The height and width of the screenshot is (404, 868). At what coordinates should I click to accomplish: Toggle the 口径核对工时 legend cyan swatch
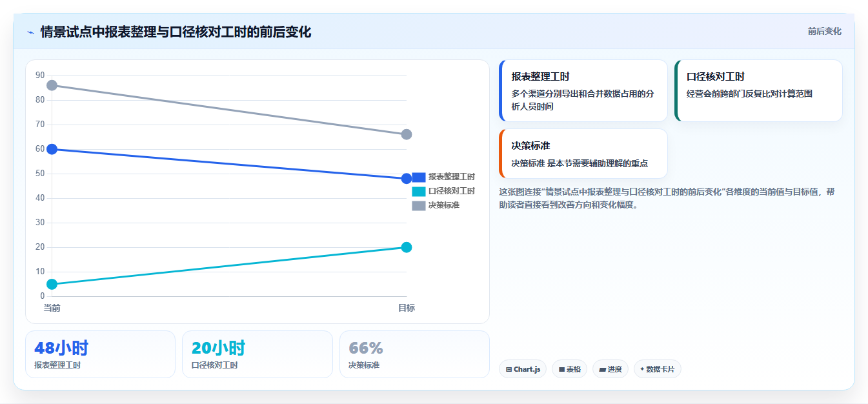point(419,191)
